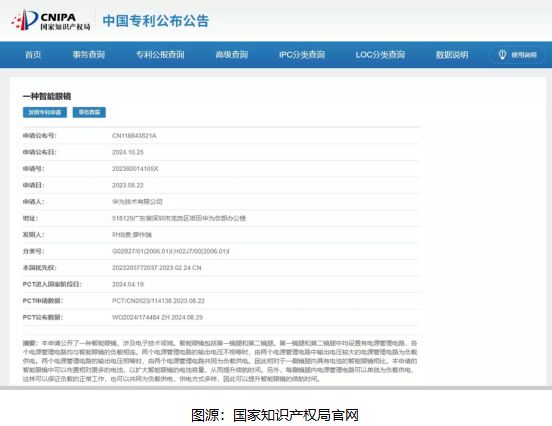Click the 中国专利公布公告 site title
The height and width of the screenshot is (426, 552).
(156, 21)
